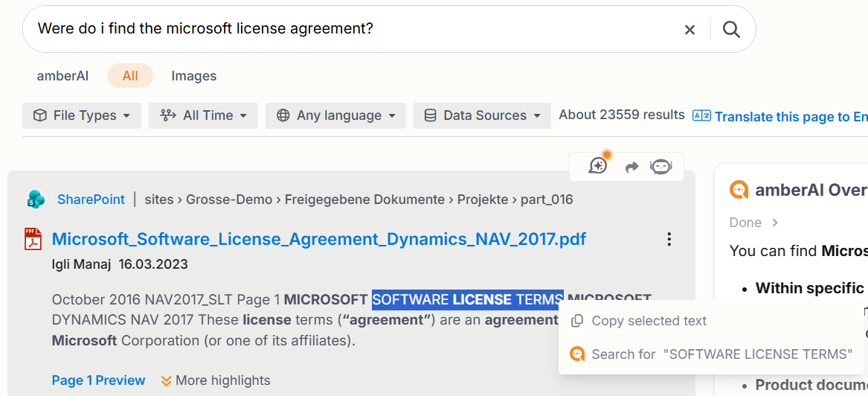The width and height of the screenshot is (868, 396).
Task: Click the PDF file icon of the result
Action: pyautogui.click(x=33, y=239)
